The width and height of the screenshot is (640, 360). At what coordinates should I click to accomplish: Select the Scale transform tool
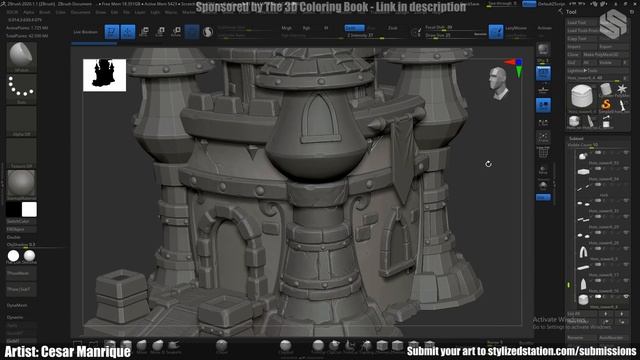pos(160,32)
